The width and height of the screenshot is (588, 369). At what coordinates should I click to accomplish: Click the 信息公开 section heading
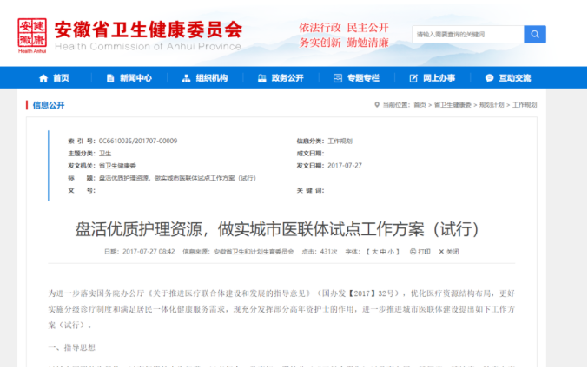pyautogui.click(x=49, y=105)
